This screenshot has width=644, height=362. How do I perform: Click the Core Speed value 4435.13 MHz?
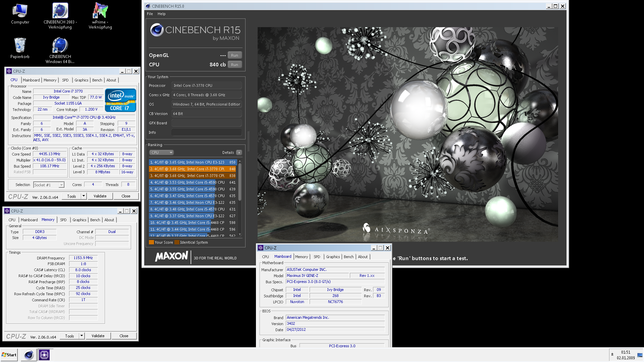pyautogui.click(x=50, y=154)
